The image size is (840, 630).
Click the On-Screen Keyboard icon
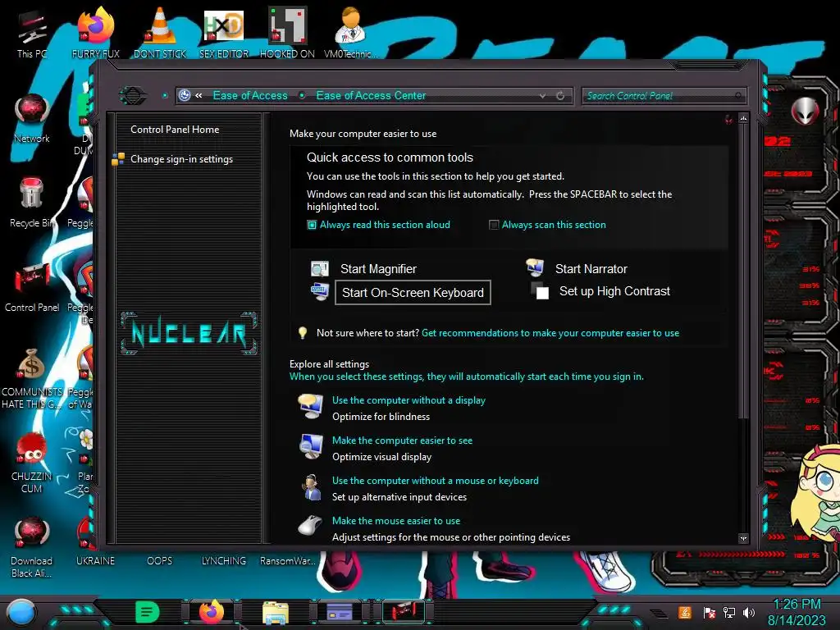[320, 292]
